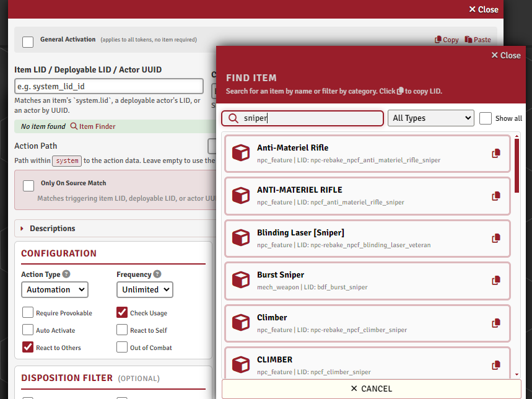Click the Item LID text input field

[109, 86]
